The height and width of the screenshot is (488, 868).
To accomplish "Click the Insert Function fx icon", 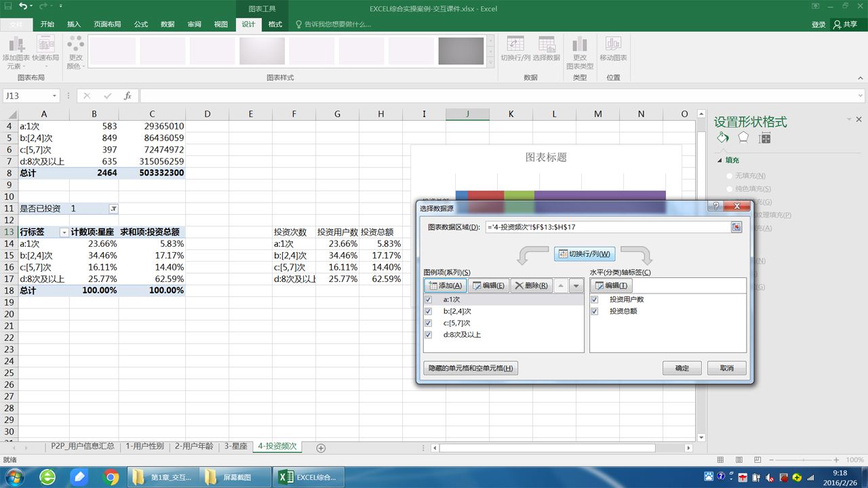I will (127, 96).
